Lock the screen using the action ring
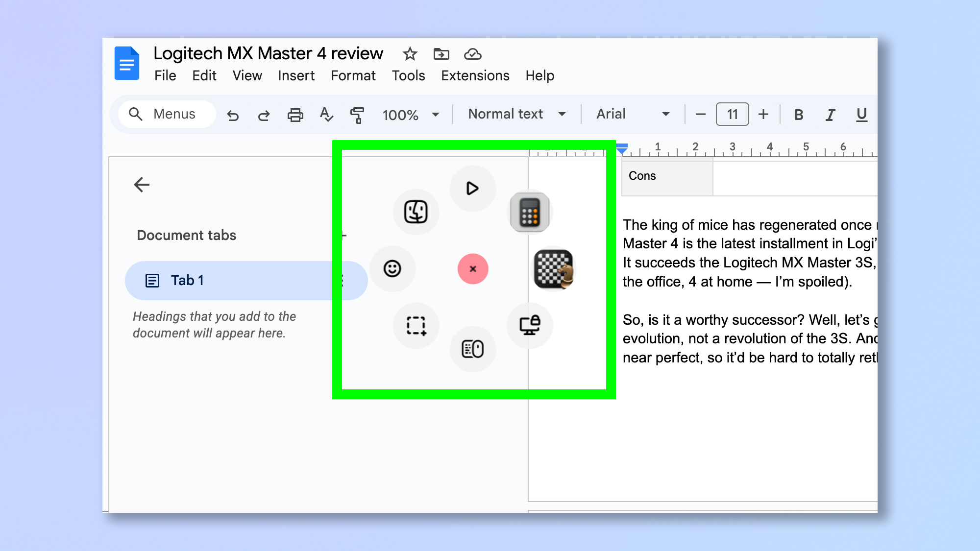The width and height of the screenshot is (980, 551). click(530, 325)
